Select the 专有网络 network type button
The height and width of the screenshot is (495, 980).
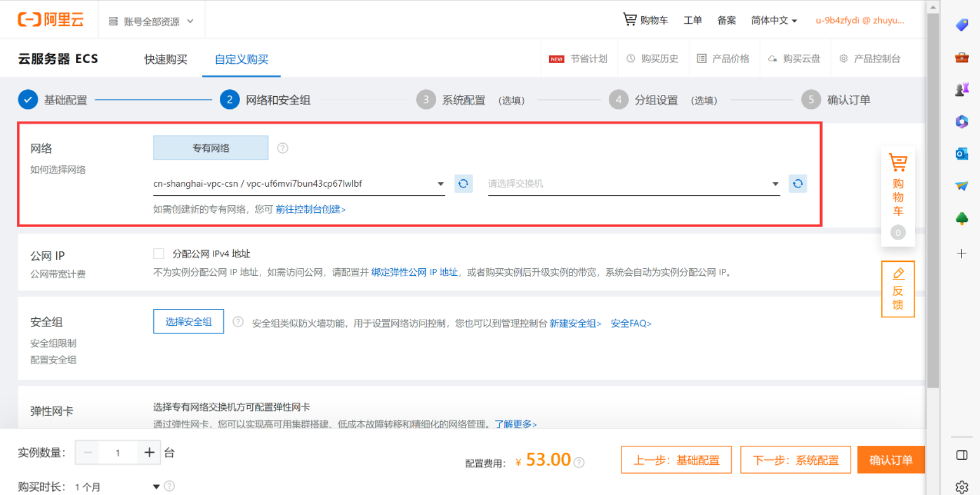210,148
